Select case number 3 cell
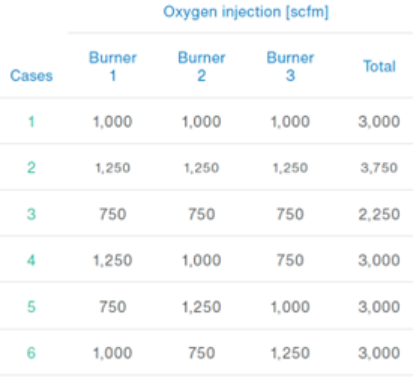The height and width of the screenshot is (377, 413). tap(31, 214)
